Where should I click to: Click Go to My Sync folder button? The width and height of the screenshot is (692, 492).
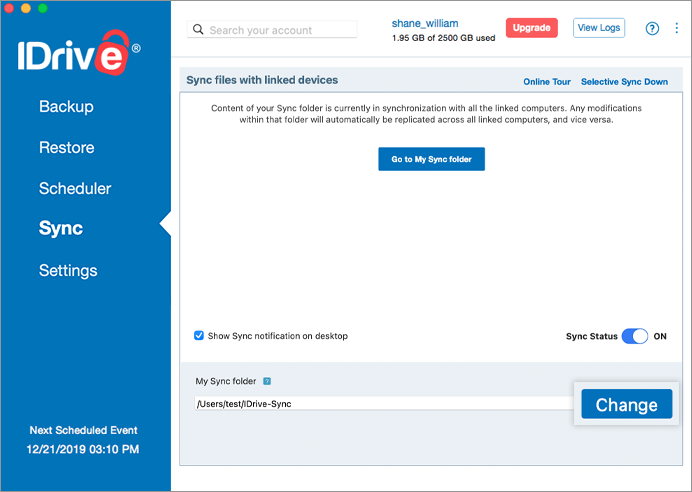[432, 159]
